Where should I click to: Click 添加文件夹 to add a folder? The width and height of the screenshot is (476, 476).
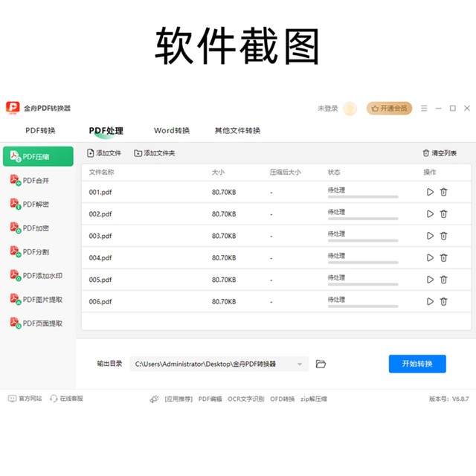coord(155,153)
